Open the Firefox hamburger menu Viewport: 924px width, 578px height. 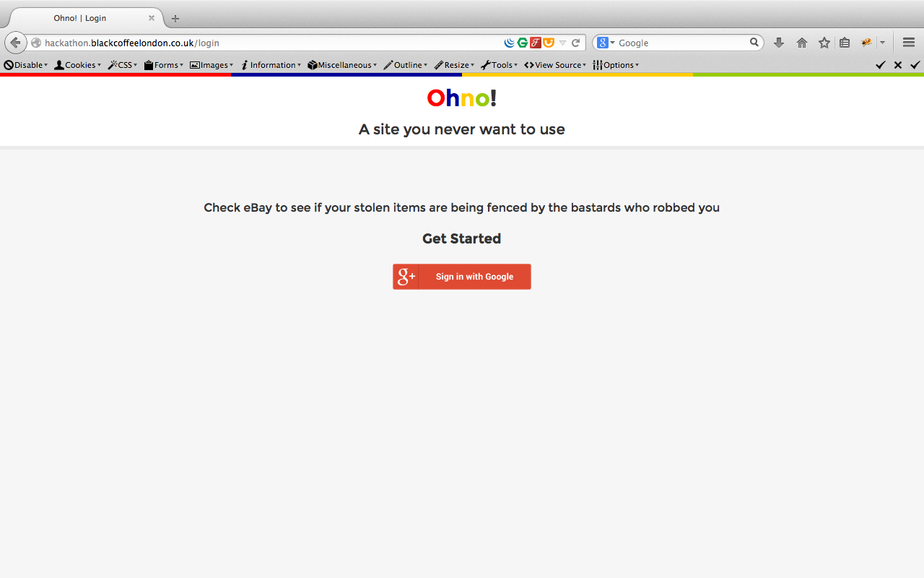click(909, 43)
